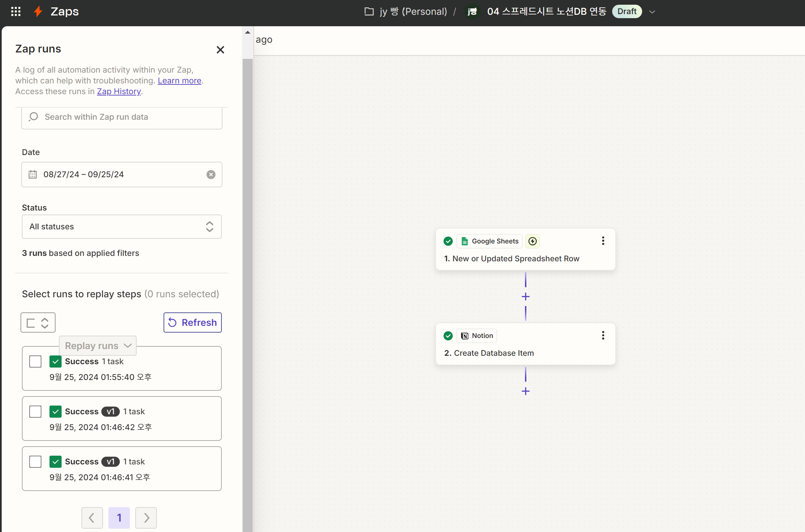Focus the Search within Zap run data field
Image resolution: width=805 pixels, height=532 pixels.
[121, 117]
